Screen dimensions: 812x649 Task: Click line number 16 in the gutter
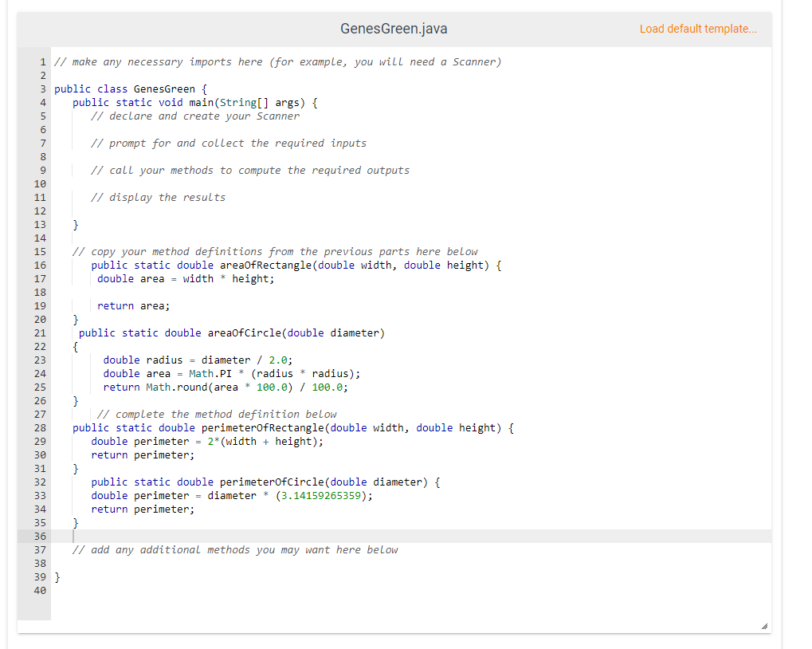[40, 265]
